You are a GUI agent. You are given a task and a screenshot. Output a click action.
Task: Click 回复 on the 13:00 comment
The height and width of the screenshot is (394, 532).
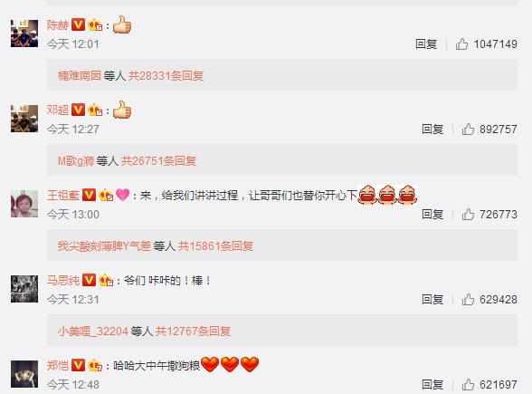pyautogui.click(x=432, y=215)
